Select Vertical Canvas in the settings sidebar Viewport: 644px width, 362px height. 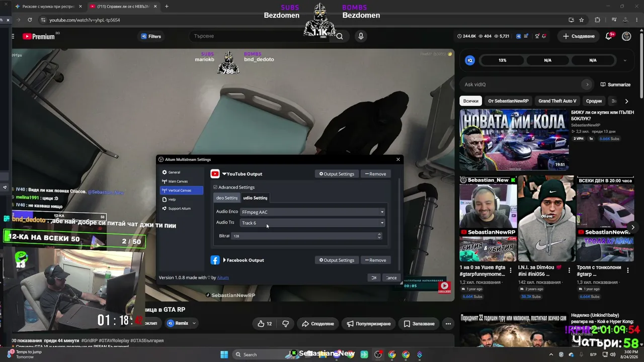[181, 191]
